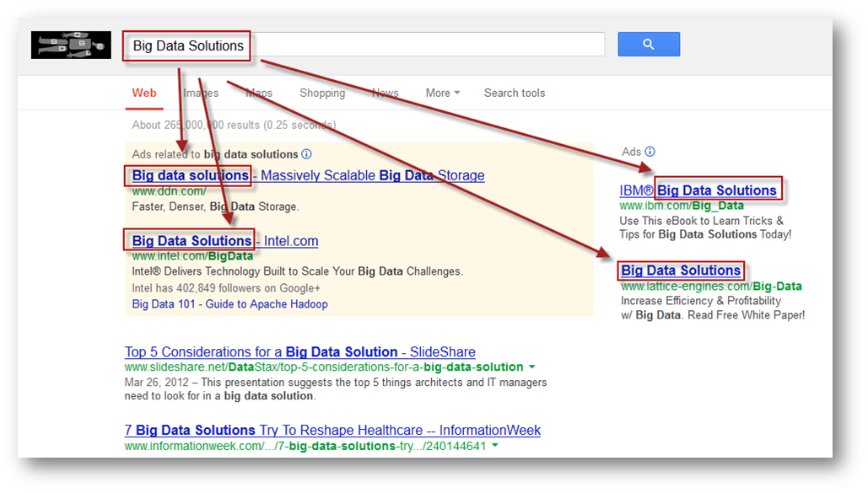
Task: Expand the arrow next to the slideshare.net URL
Action: [x=532, y=367]
